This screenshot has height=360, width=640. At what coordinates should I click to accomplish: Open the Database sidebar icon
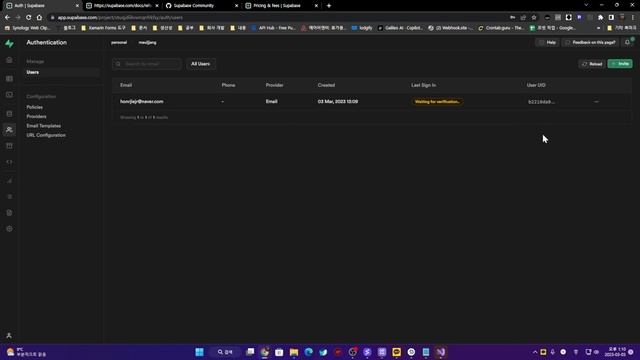coord(9,114)
